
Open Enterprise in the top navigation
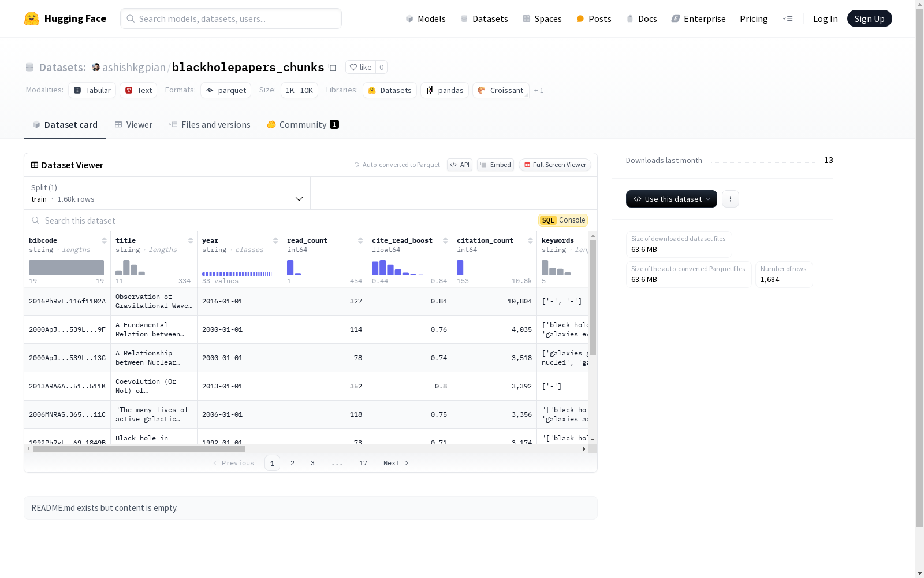(698, 18)
